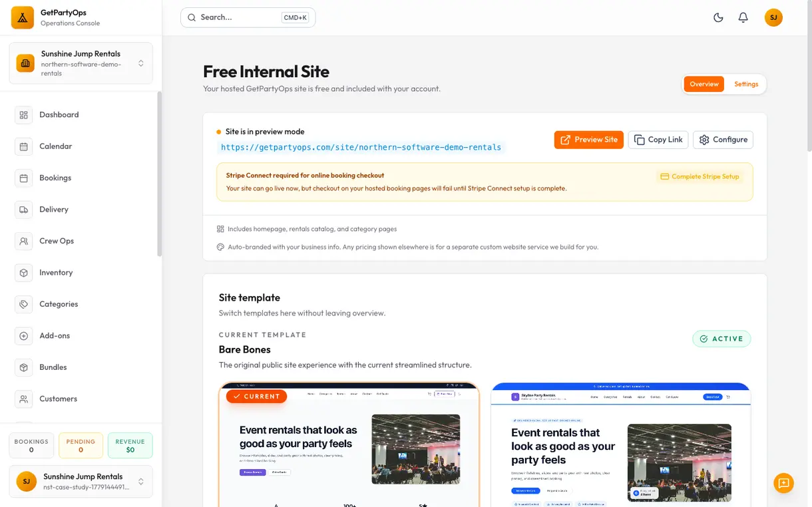Screen dimensions: 812x507
Task: Click the main page scrollbar
Action: tap(809, 77)
